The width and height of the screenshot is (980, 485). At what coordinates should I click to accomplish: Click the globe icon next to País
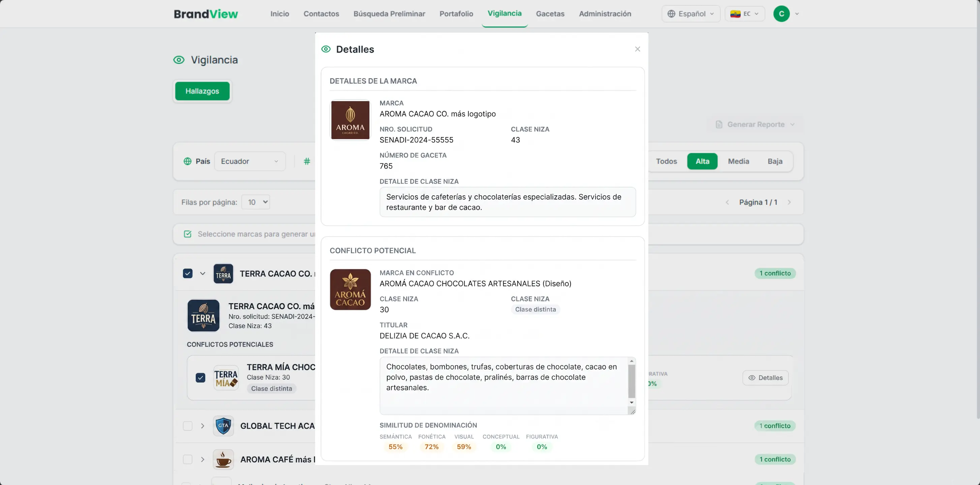(x=188, y=161)
